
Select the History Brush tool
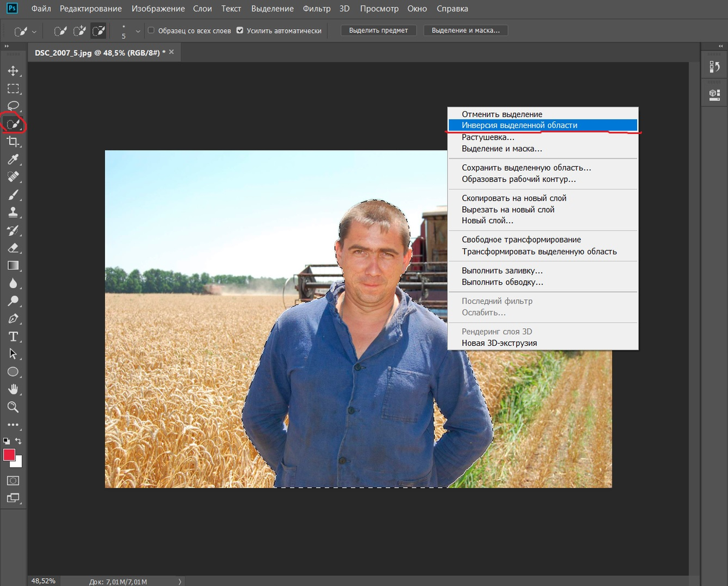tap(13, 231)
